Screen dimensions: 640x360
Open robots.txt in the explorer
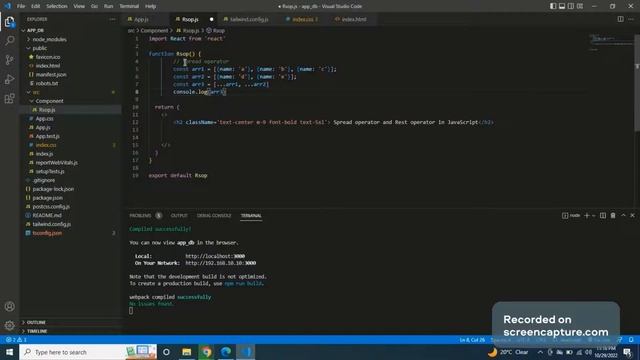coord(47,83)
